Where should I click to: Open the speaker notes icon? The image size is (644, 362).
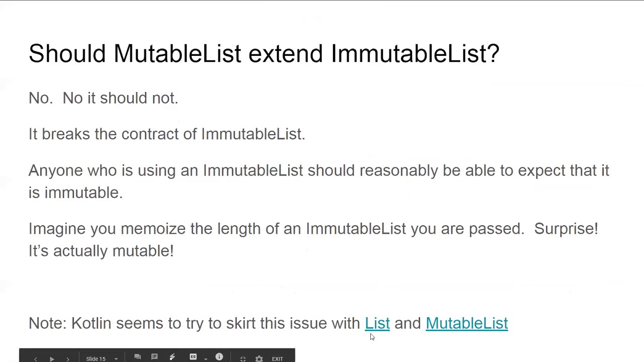(154, 357)
